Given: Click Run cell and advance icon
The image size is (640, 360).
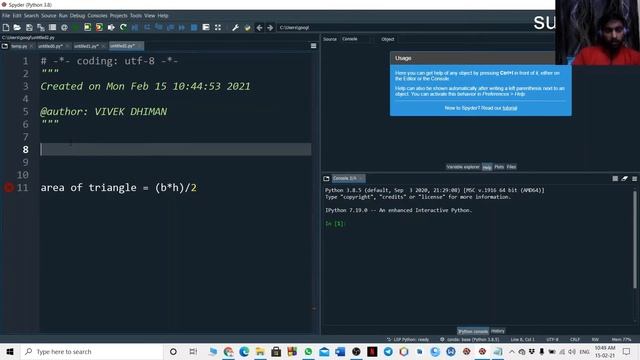Looking at the screenshot, I should click(99, 27).
